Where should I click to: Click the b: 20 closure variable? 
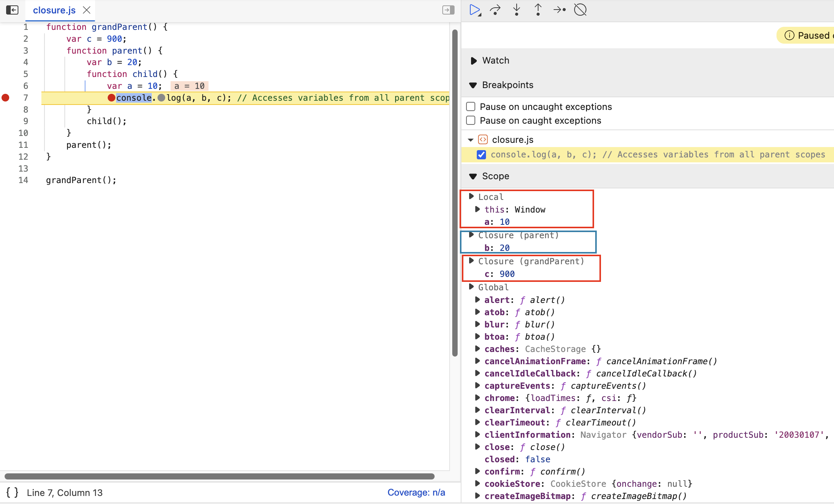coord(497,248)
